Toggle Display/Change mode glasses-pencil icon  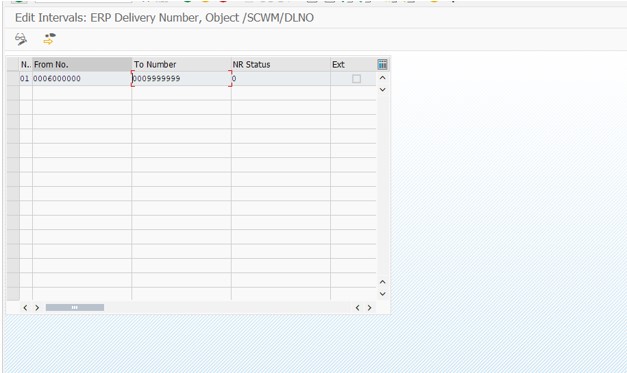click(21, 39)
